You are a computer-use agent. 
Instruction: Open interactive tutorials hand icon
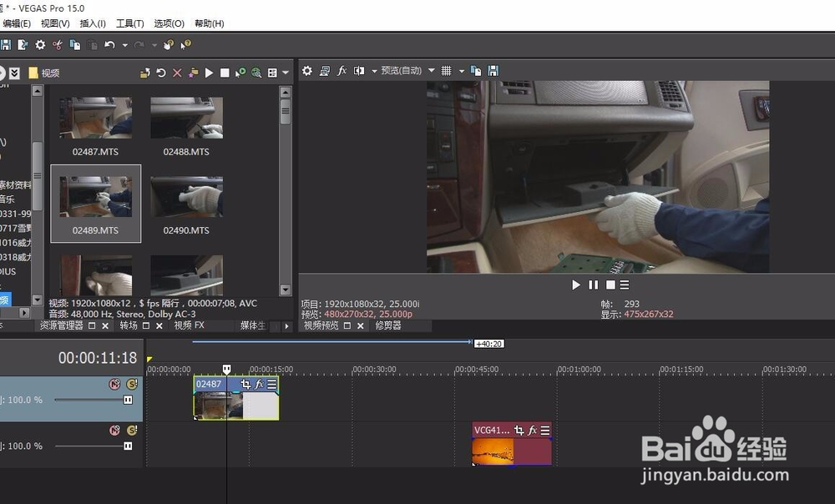coord(169,45)
